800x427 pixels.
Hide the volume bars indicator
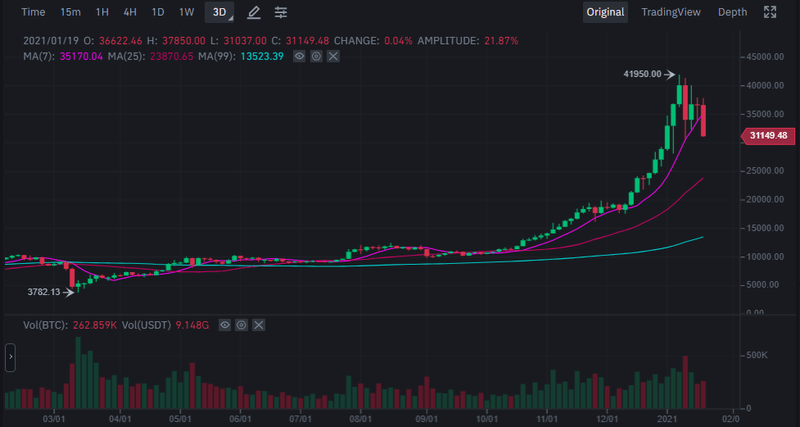226,325
